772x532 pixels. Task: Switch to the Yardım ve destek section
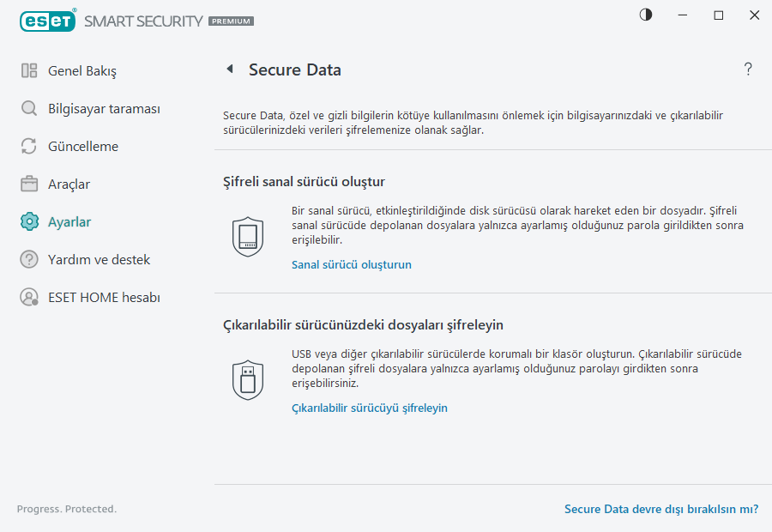(99, 259)
